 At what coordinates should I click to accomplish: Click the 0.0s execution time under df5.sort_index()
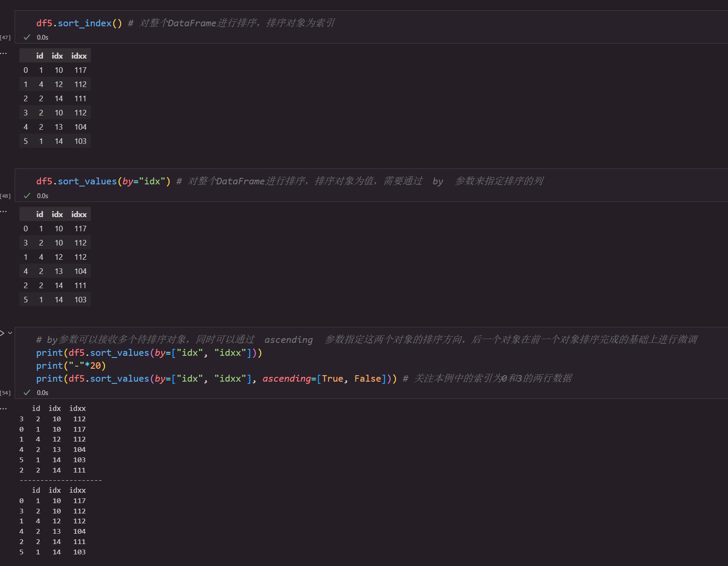tap(43, 37)
